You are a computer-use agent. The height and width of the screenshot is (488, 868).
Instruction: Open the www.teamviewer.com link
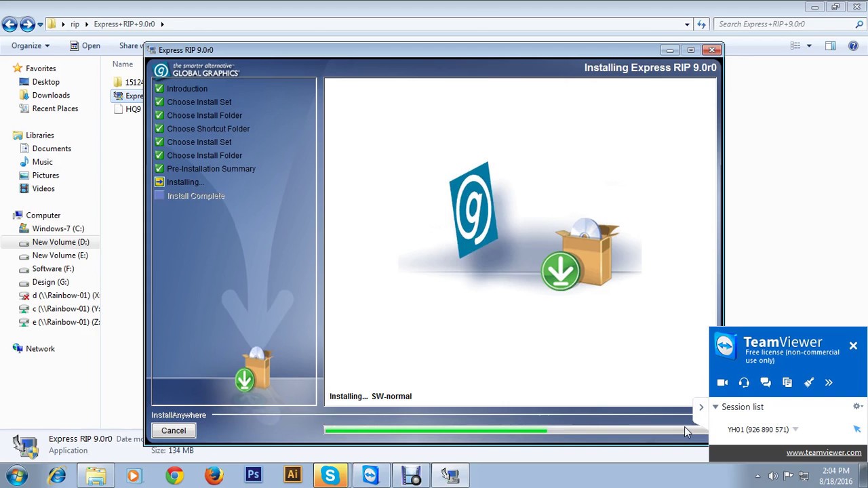(824, 453)
